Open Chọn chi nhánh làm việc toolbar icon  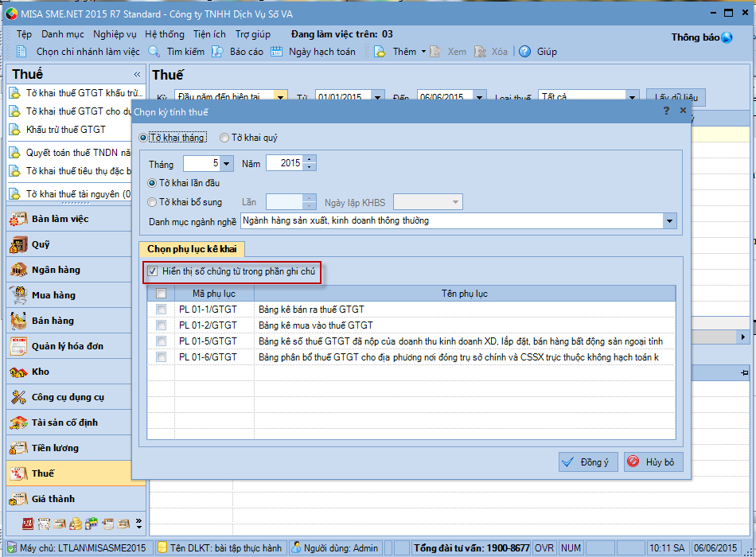pyautogui.click(x=21, y=52)
